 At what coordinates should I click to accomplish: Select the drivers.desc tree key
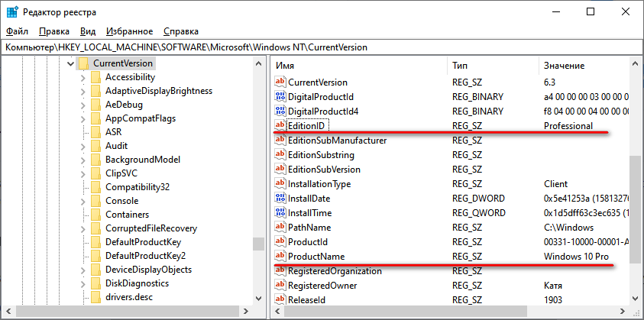(x=129, y=297)
